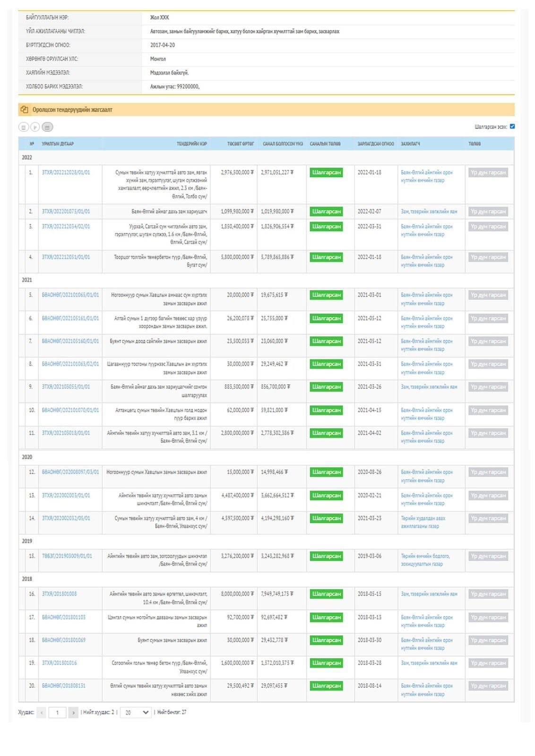Open tender ЗТХЯ/202103055/01/01
This screenshot has height=756, width=535.
pos(66,387)
